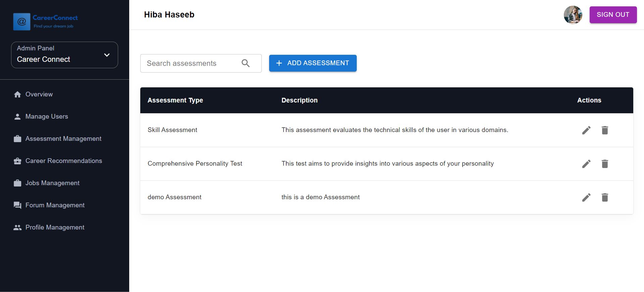Click description about insights into personality

388,164
